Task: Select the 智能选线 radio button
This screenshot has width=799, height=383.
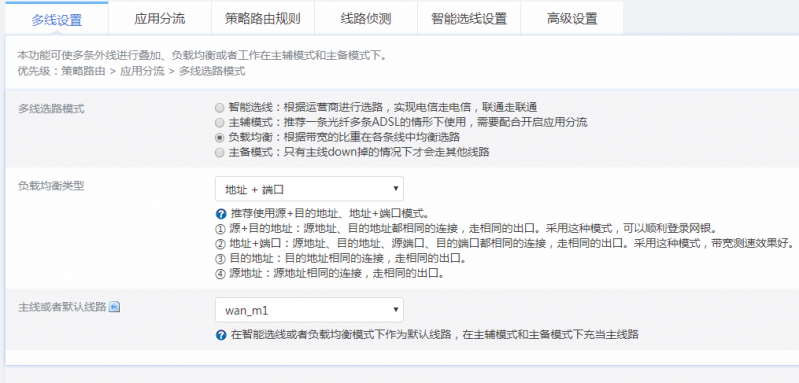Action: [x=219, y=108]
